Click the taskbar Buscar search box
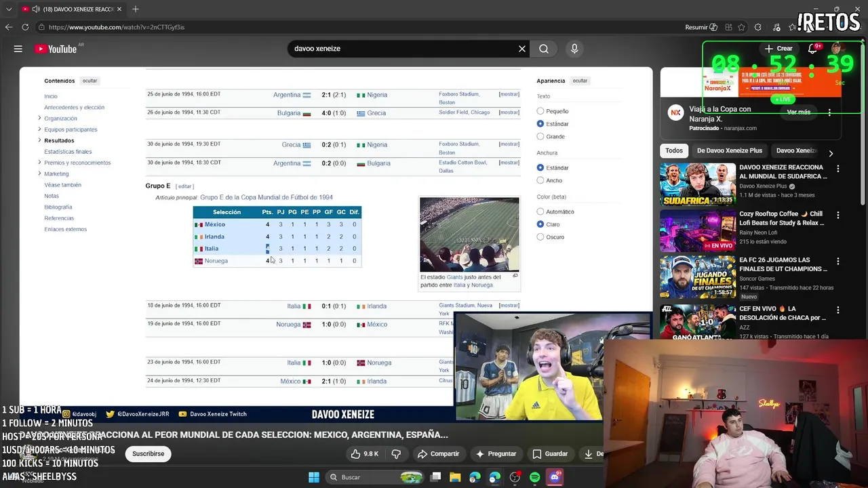This screenshot has height=488, width=868. point(376,477)
